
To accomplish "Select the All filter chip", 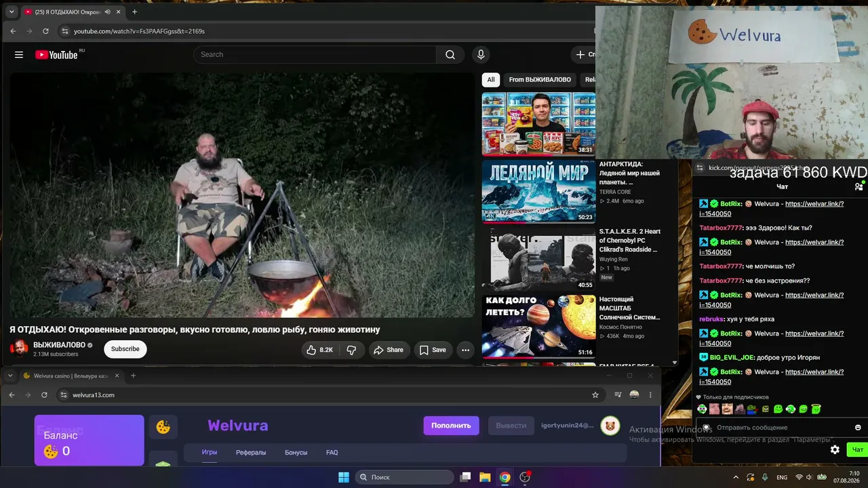I will [x=491, y=80].
